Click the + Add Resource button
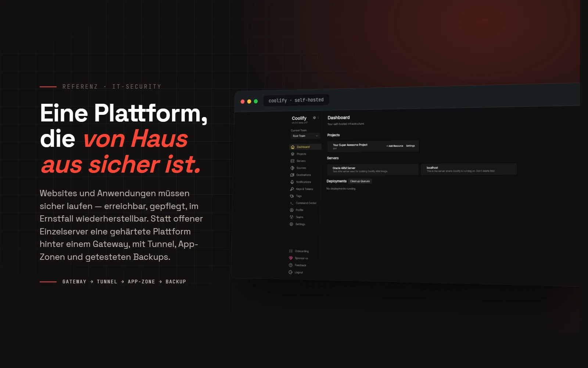 point(395,146)
